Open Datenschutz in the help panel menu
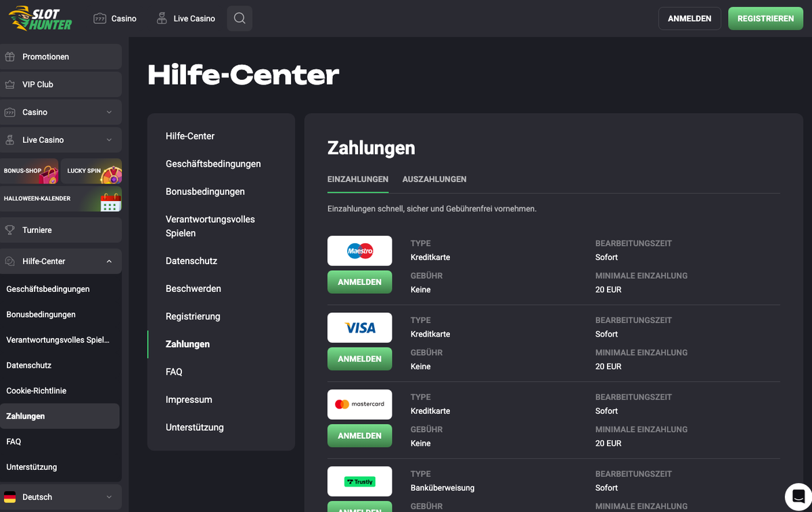Viewport: 812px width, 512px height. click(x=191, y=261)
